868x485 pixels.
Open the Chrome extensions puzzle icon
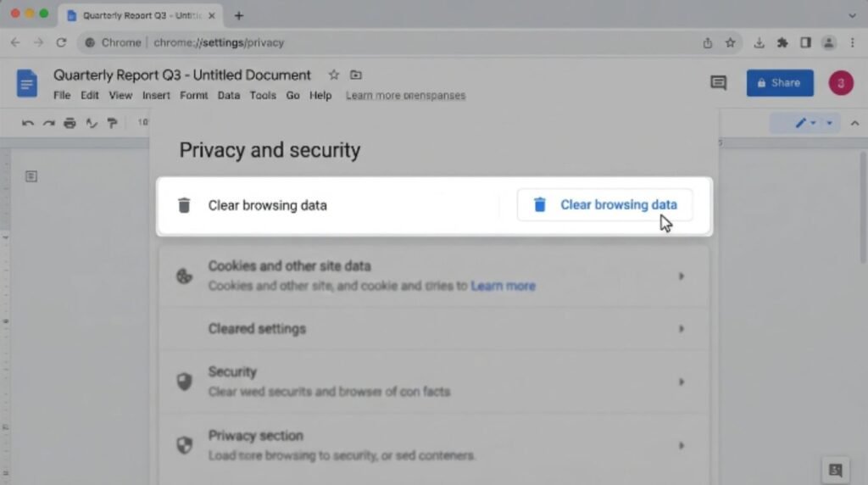pos(782,42)
